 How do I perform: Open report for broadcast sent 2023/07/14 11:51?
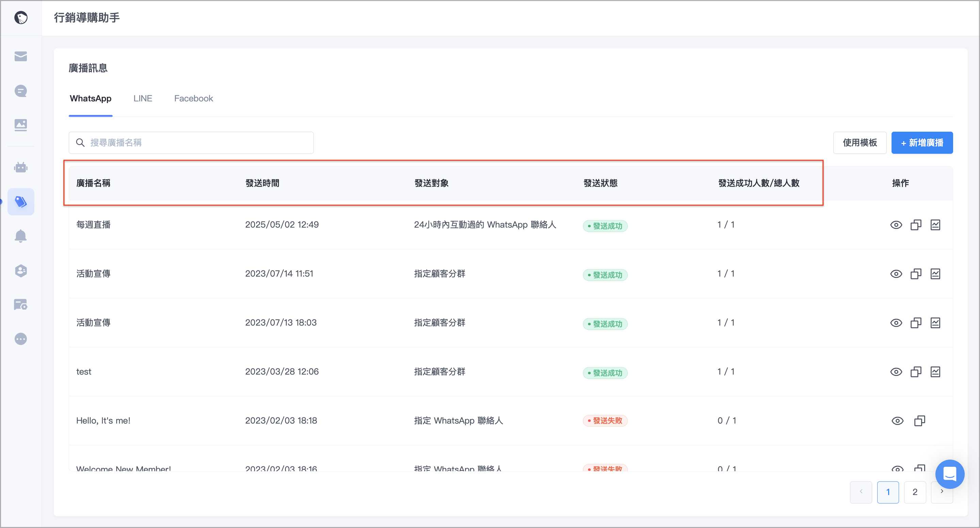pos(935,274)
